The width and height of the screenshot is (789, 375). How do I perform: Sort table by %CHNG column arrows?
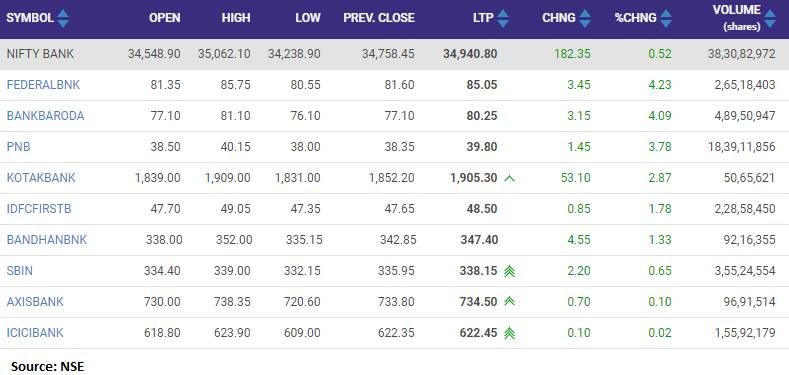coord(666,18)
